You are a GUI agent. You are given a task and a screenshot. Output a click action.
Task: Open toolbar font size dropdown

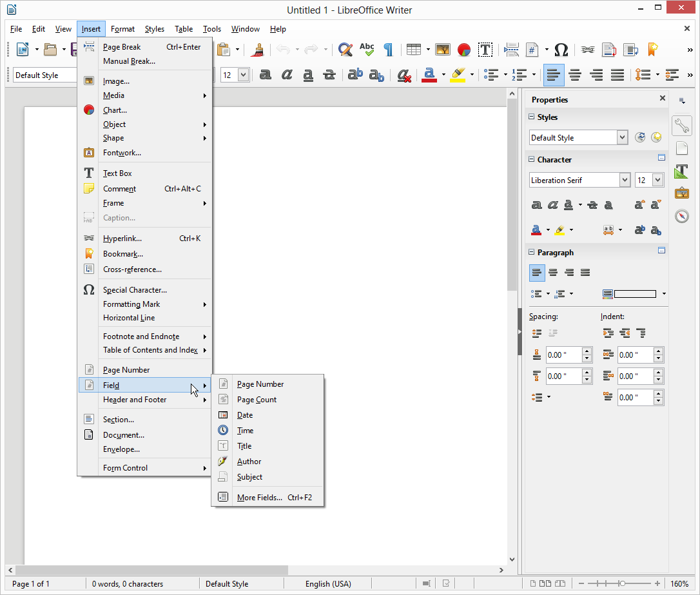click(x=243, y=75)
